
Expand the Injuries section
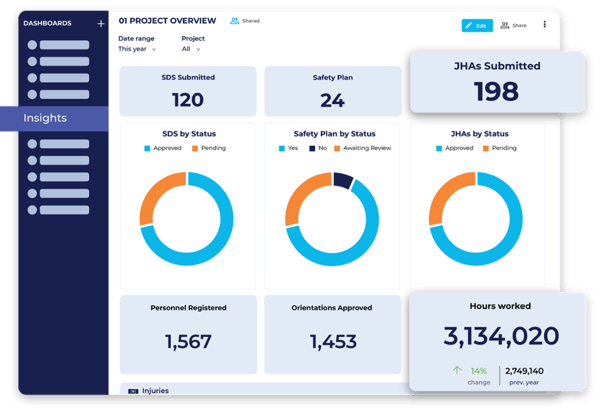point(155,390)
